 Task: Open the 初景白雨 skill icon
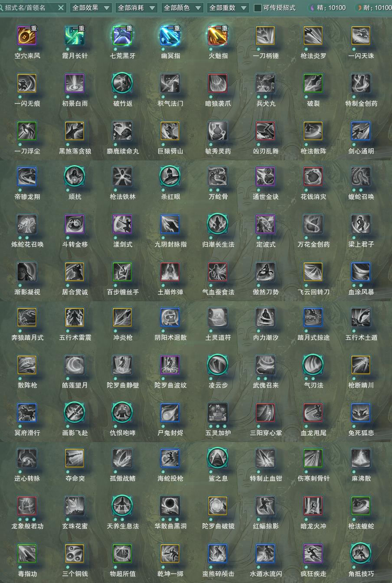click(x=75, y=83)
